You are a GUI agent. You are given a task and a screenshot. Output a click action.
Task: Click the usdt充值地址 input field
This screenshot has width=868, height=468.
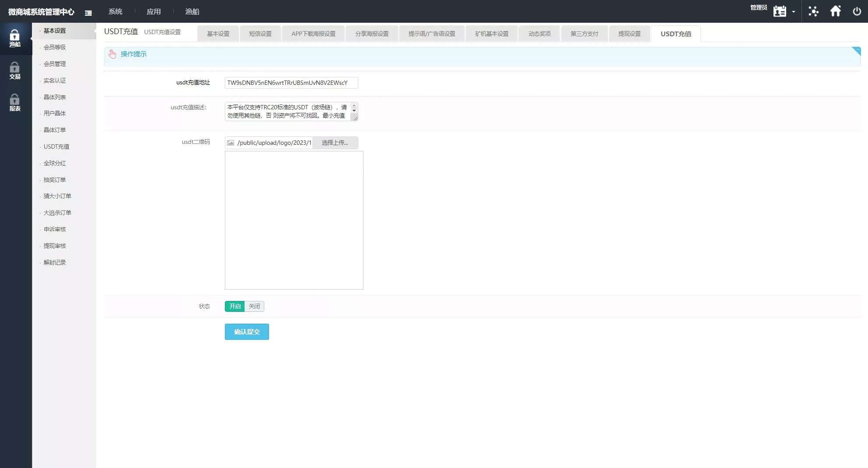(x=291, y=83)
